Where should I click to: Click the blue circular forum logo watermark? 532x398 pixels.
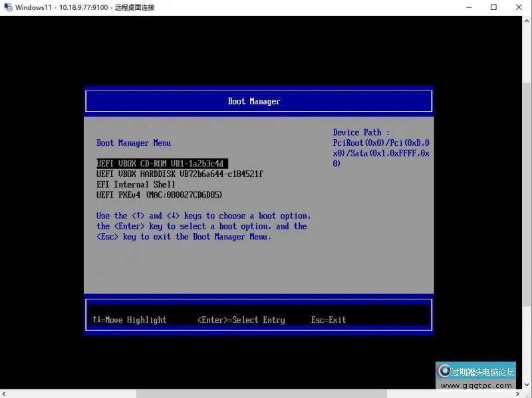(x=444, y=371)
